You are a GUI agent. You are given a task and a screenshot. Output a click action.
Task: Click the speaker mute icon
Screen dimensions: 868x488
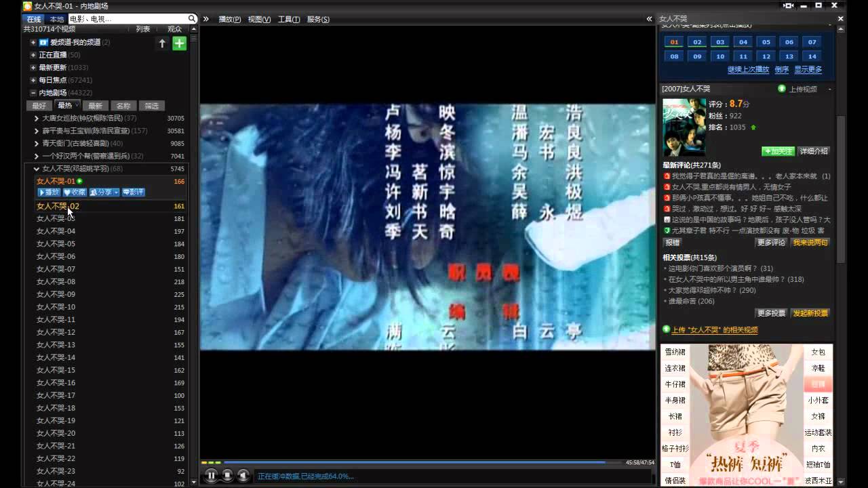pyautogui.click(x=243, y=476)
